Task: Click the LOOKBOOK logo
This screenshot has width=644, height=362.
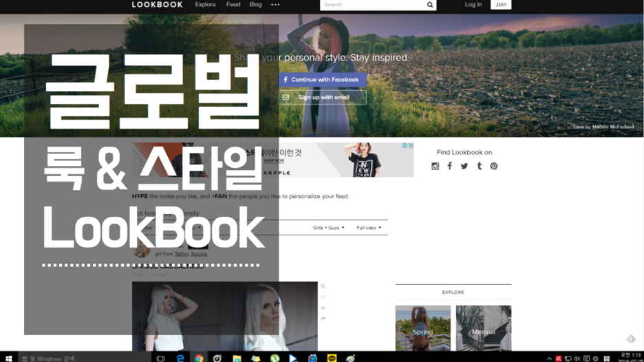Action: (157, 5)
